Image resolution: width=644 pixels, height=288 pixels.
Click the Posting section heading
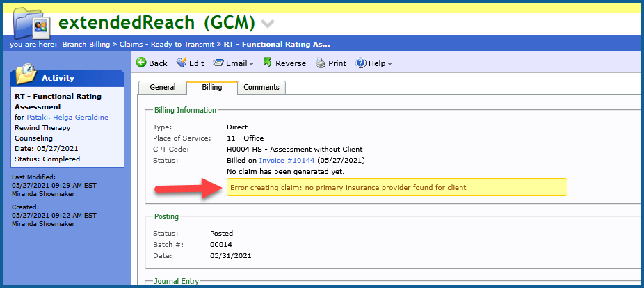[166, 216]
